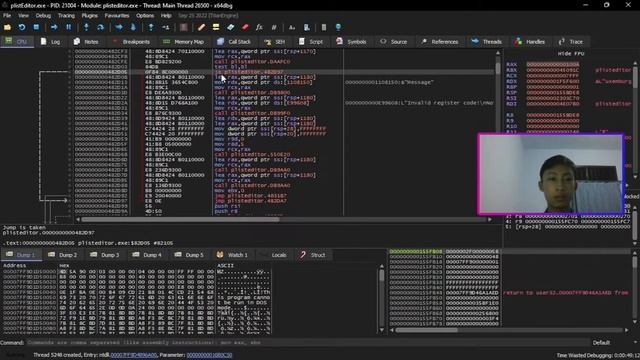
Task: Click the 'Invalid register code' string comment
Action: 420,103
